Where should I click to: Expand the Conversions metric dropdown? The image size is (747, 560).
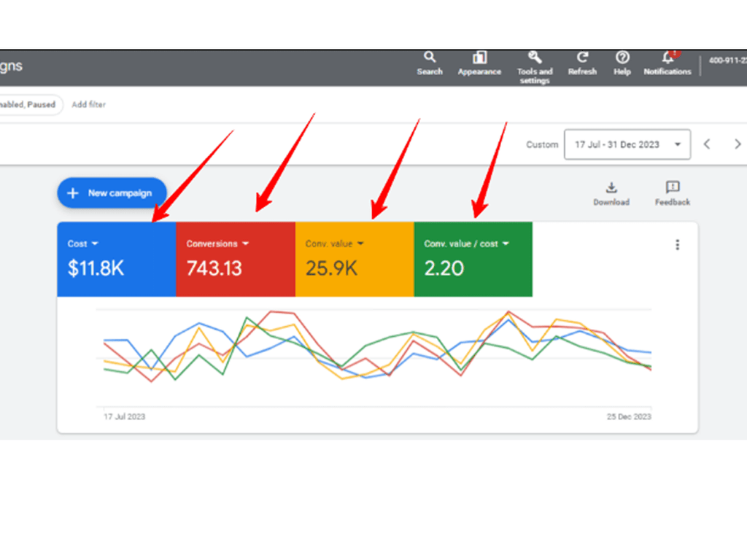click(246, 244)
